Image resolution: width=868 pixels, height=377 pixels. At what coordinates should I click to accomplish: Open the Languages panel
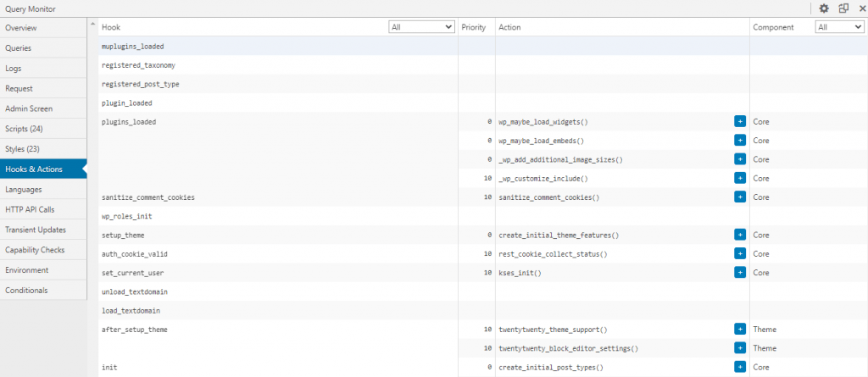[43, 189]
